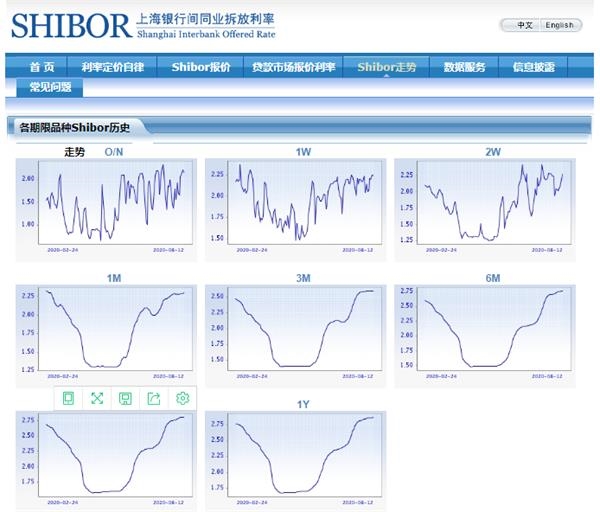Screen dimensions: 600x512
Task: Click the share export icon
Action: (154, 398)
